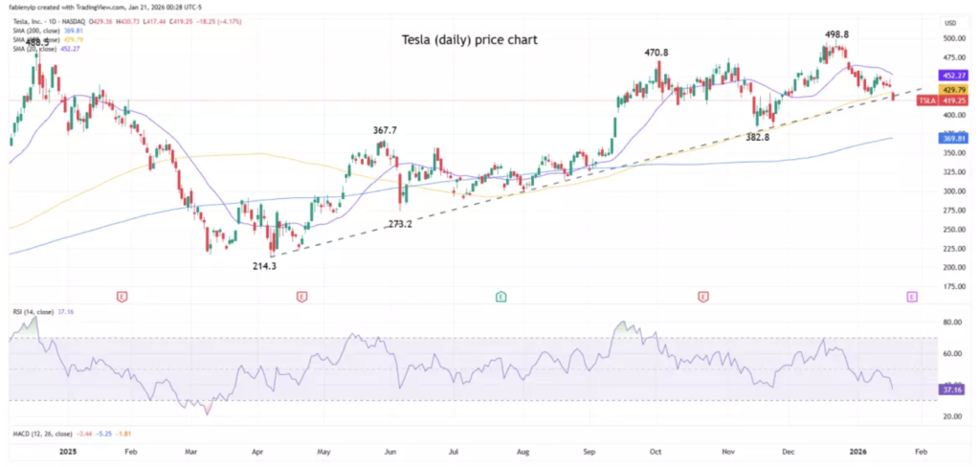The height and width of the screenshot is (467, 980).
Task: Click the green earnings E marker
Action: click(501, 297)
